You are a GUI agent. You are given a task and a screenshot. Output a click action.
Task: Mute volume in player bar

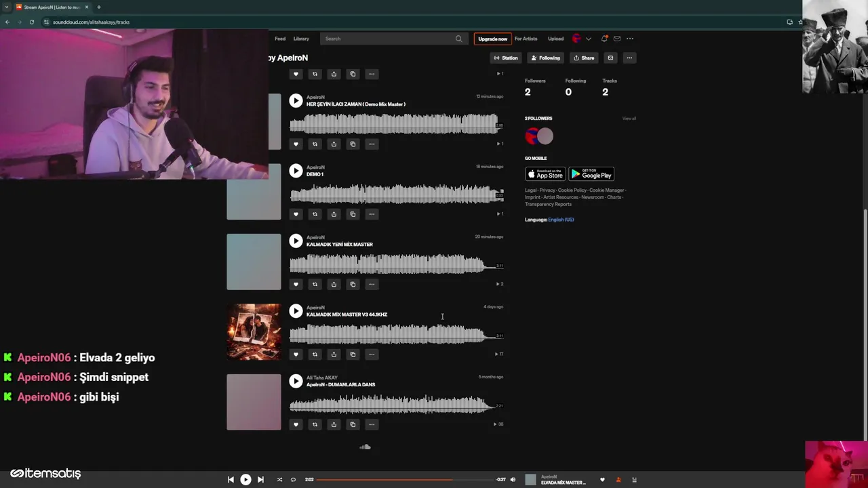pos(513,479)
